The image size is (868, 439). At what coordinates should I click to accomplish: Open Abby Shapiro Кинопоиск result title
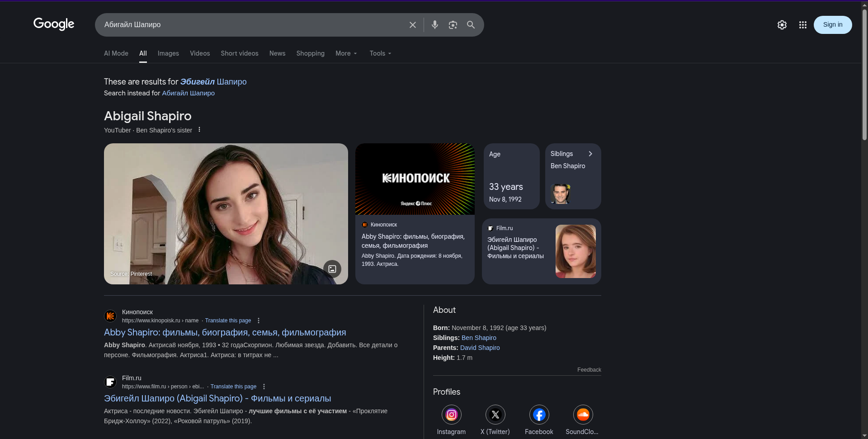(225, 332)
